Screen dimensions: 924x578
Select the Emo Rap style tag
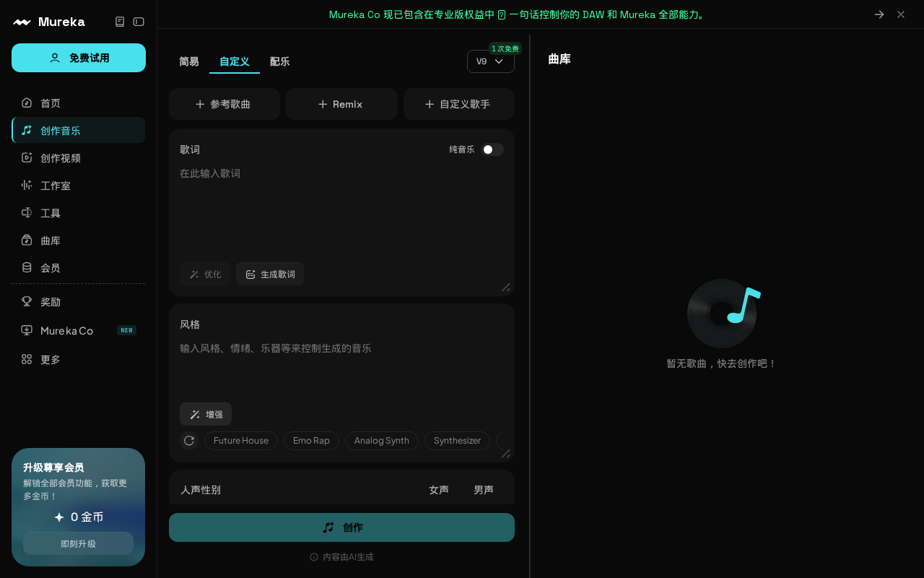[x=311, y=441]
